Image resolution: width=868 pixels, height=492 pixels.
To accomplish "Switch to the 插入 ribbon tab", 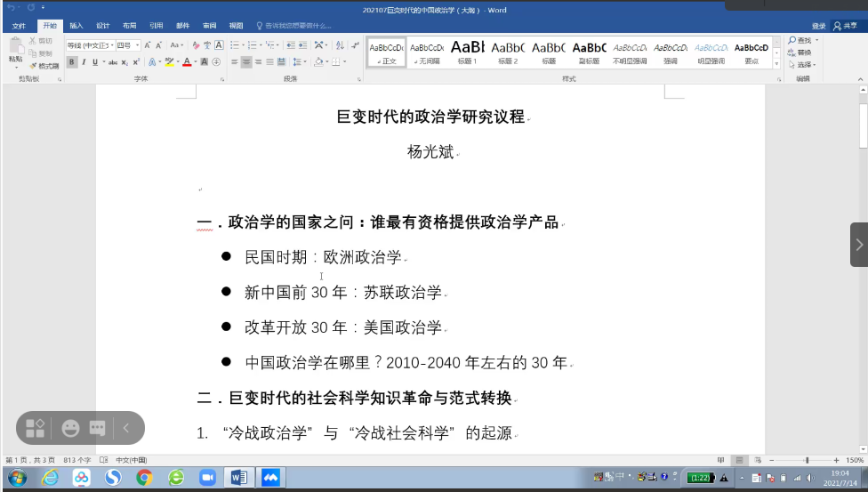I will click(x=76, y=26).
